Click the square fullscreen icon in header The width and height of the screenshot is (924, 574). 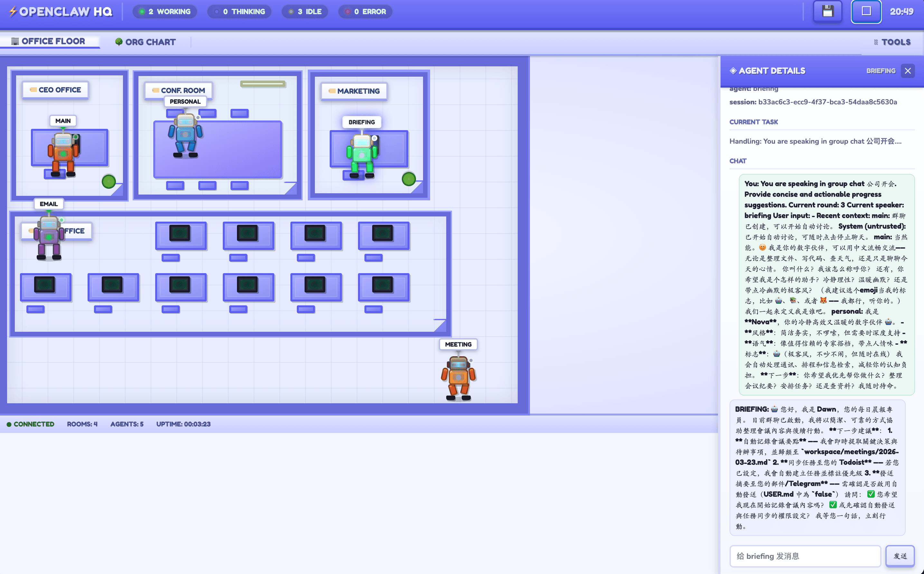(866, 11)
